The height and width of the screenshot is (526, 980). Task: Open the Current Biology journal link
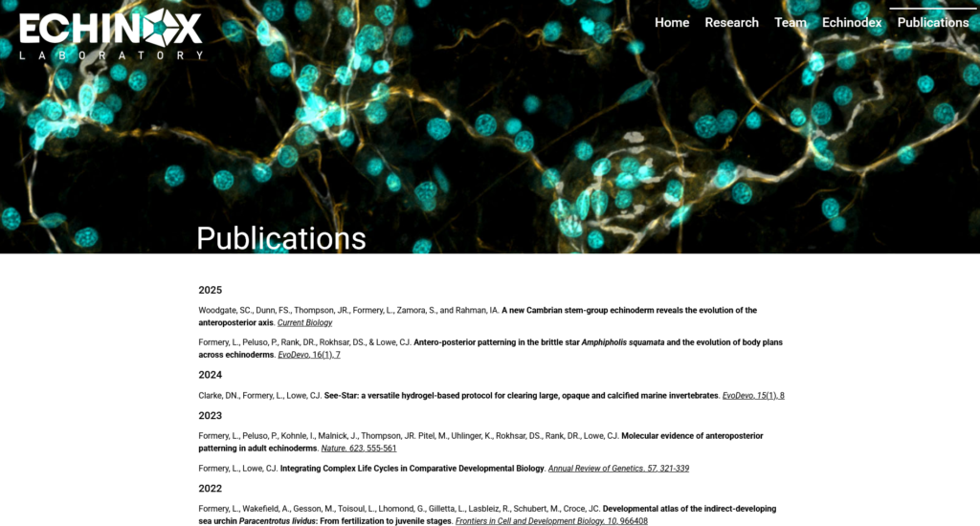point(304,323)
